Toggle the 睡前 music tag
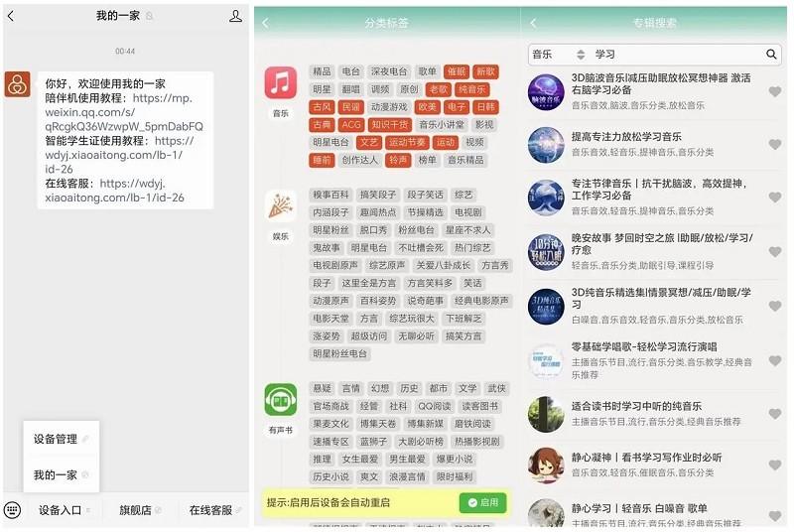794x532 pixels. point(322,161)
